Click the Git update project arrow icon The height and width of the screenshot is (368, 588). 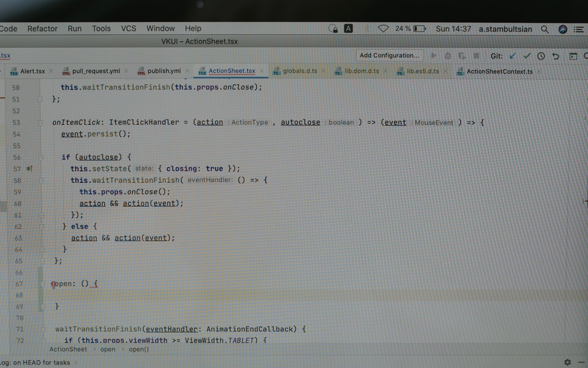513,56
